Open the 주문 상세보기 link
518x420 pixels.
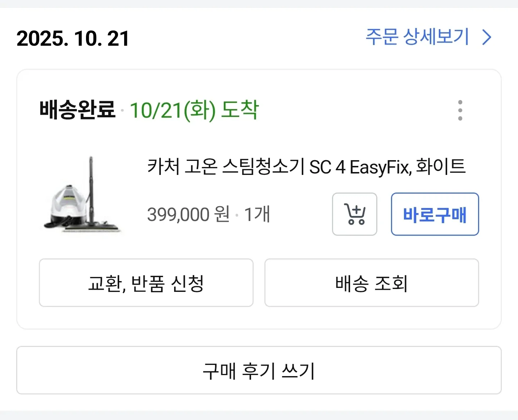(x=417, y=37)
